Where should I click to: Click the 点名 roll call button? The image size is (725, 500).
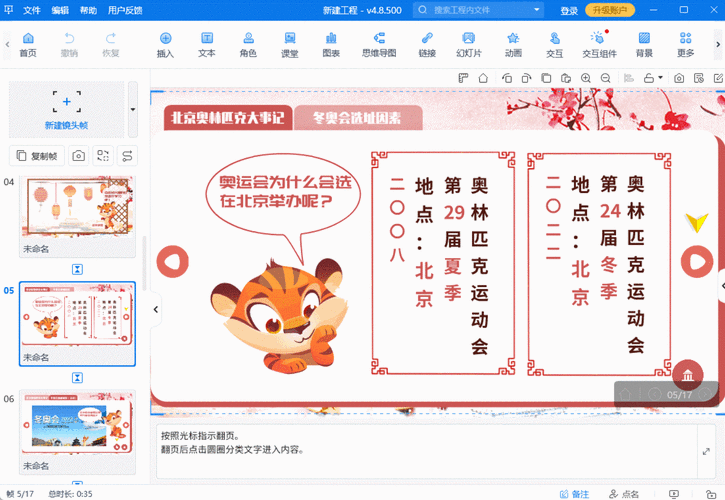point(624,494)
